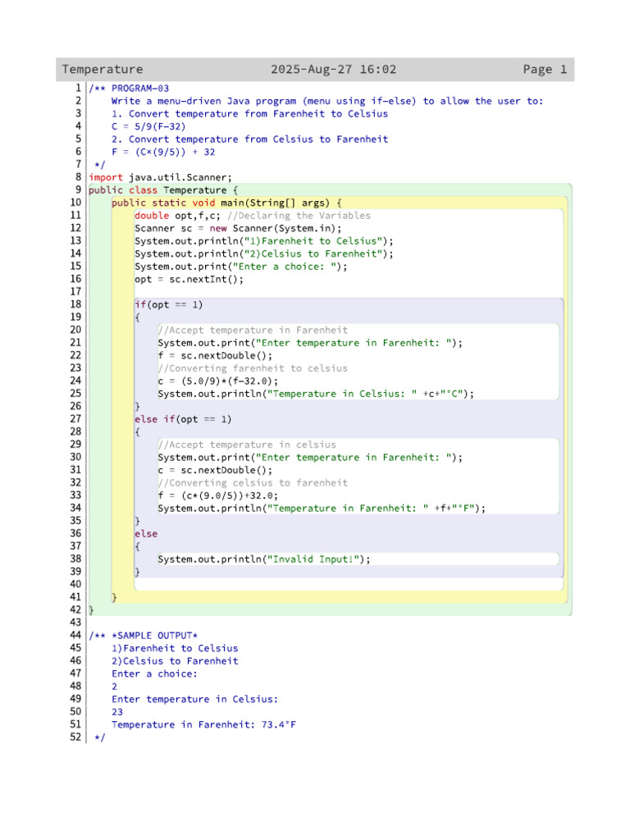Click '1. Convert temperature from Farenheit to Celsius'
Viewport: 630px width, 840px height.
(x=249, y=114)
